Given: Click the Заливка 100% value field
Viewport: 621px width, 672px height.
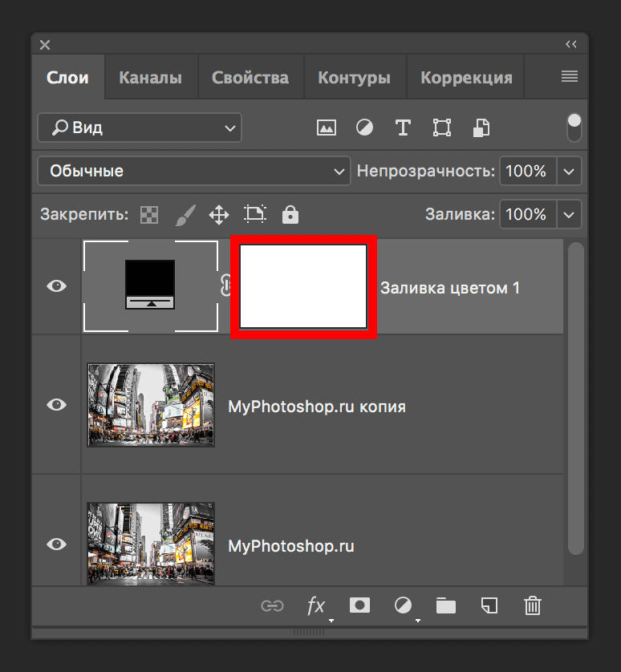Looking at the screenshot, I should click(x=528, y=214).
